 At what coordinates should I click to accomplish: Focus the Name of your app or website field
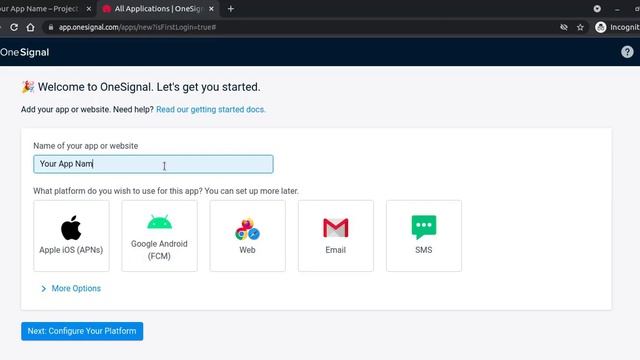tap(153, 164)
